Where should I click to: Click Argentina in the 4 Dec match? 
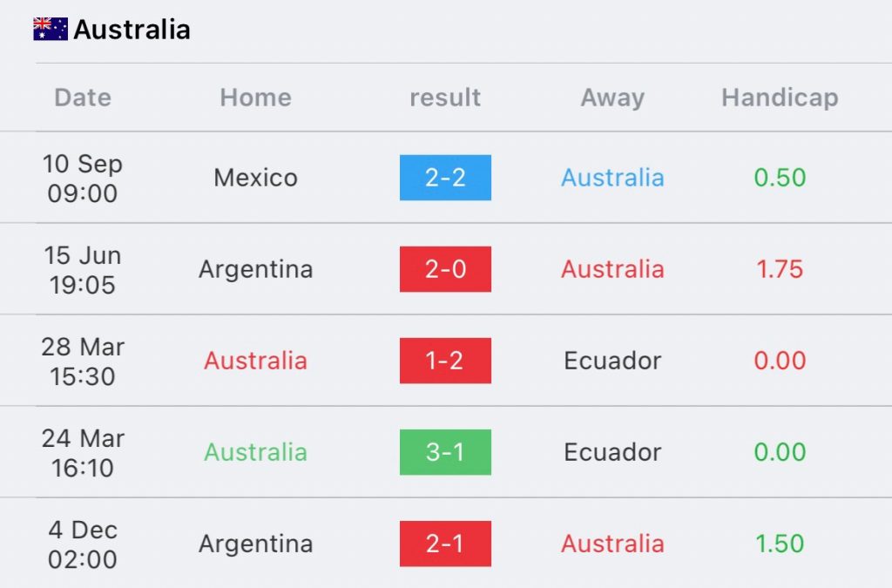[x=256, y=544]
